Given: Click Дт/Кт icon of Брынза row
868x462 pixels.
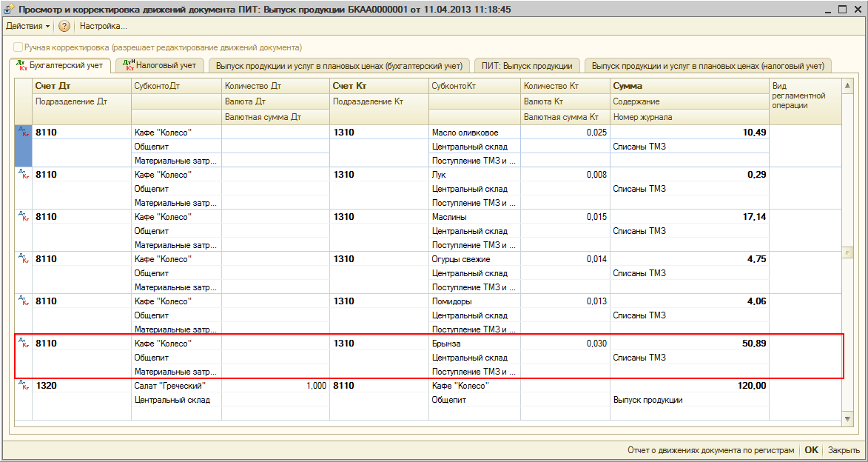Looking at the screenshot, I should (x=24, y=343).
